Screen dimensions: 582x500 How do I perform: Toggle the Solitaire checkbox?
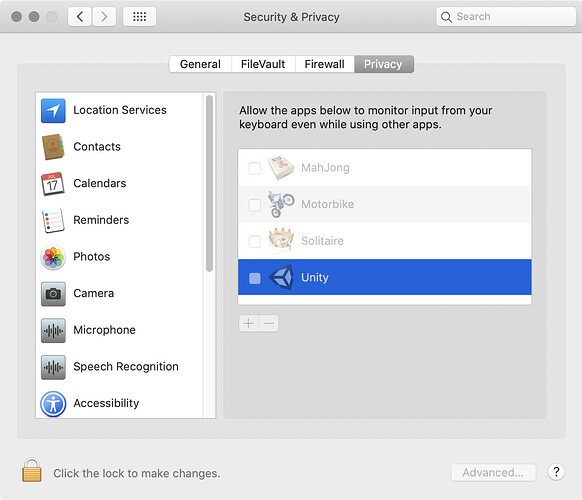tap(255, 241)
